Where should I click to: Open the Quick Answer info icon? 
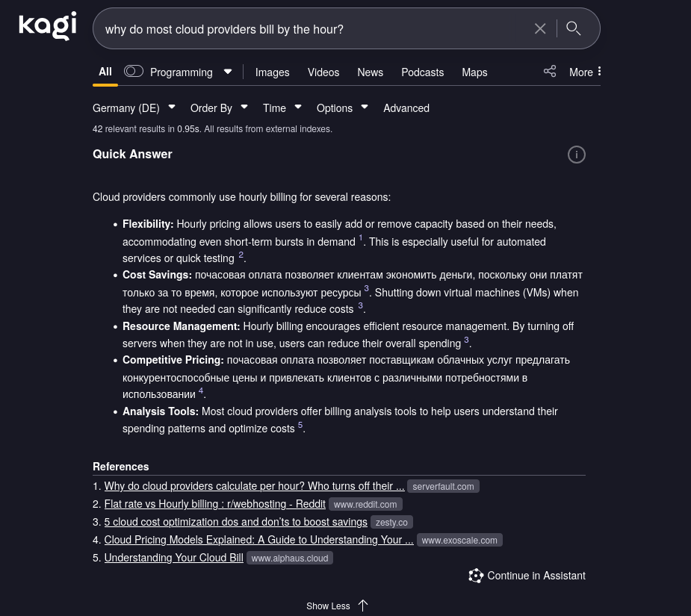pyautogui.click(x=577, y=155)
